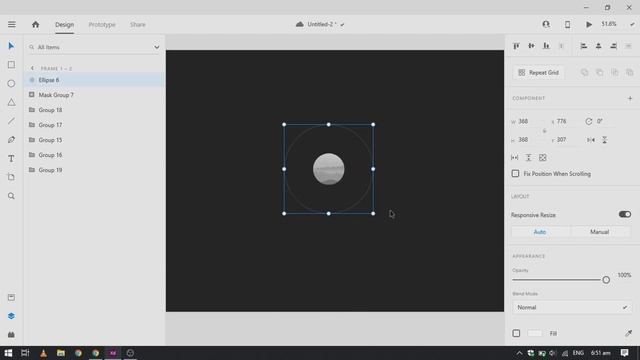Open the Windows Start menu

click(8, 353)
